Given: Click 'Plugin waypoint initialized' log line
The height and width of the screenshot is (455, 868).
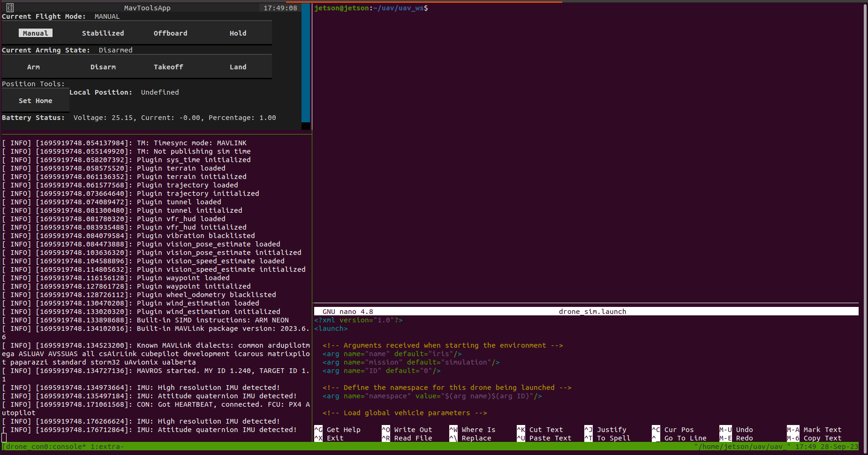Looking at the screenshot, I should pyautogui.click(x=126, y=286).
